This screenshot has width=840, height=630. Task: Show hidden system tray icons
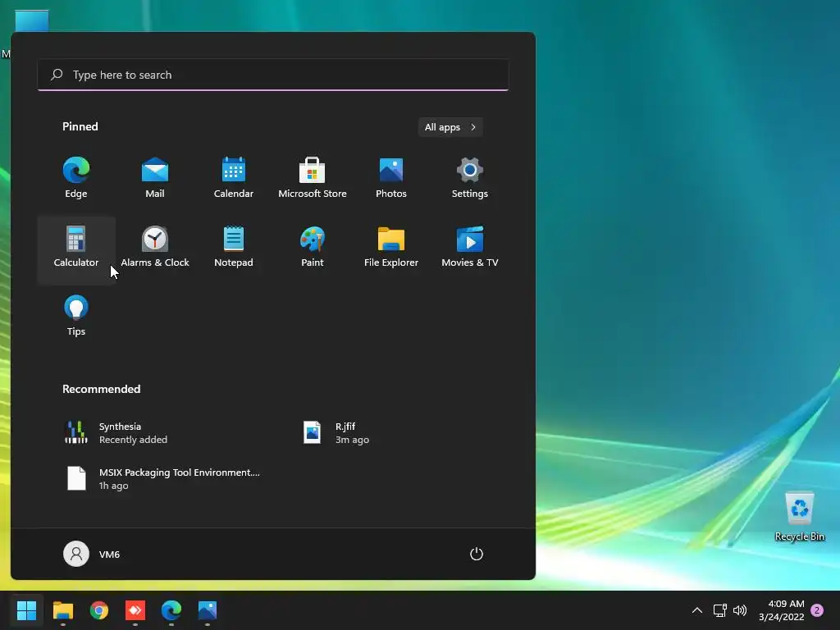coord(697,610)
